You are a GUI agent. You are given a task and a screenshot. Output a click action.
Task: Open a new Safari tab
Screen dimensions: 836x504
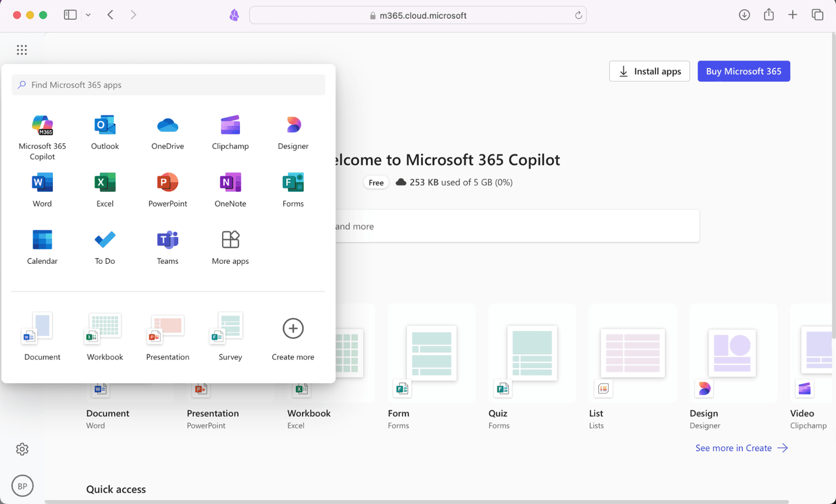click(x=793, y=15)
